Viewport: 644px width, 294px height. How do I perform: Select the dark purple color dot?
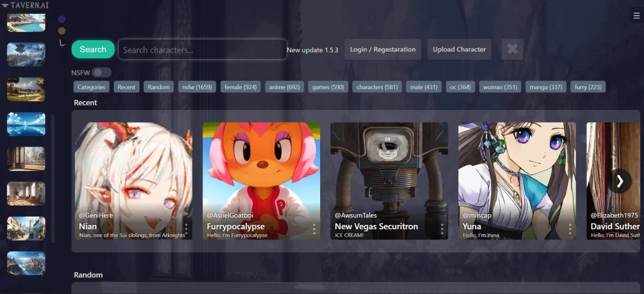pyautogui.click(x=62, y=19)
